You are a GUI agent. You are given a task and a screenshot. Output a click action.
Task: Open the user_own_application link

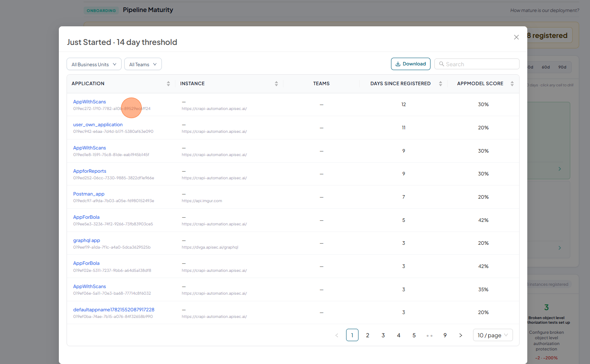coord(98,125)
